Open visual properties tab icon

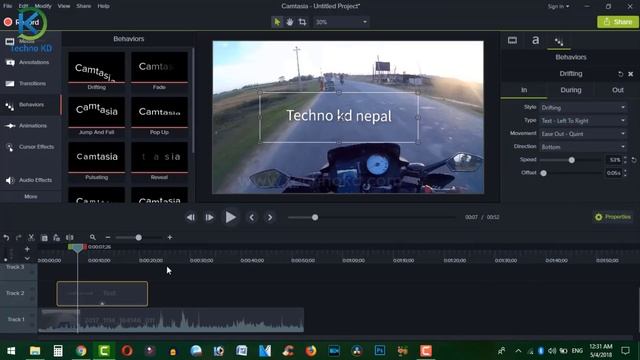click(x=512, y=40)
